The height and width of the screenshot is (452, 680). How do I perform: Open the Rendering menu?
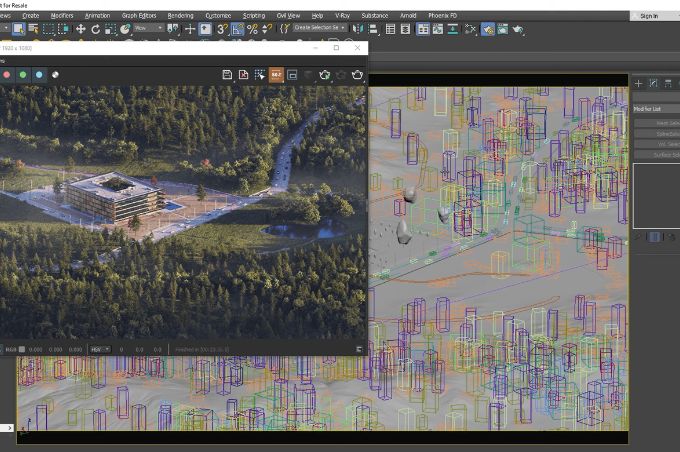click(180, 16)
